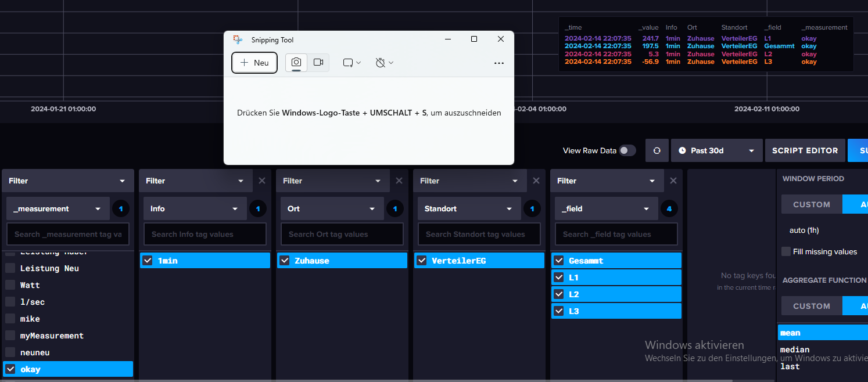The width and height of the screenshot is (868, 382).
Task: Switch to video recording mode in Snipping Tool
Action: [x=318, y=62]
